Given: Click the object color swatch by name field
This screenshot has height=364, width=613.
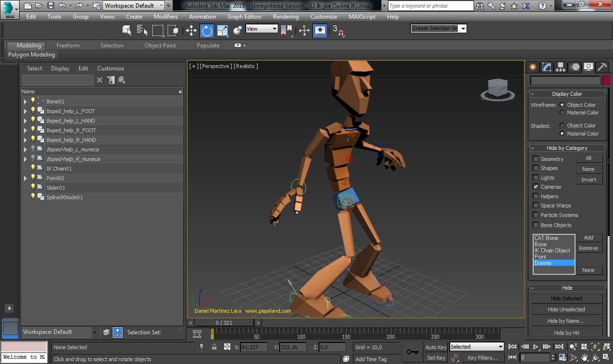Looking at the screenshot, I should [606, 81].
